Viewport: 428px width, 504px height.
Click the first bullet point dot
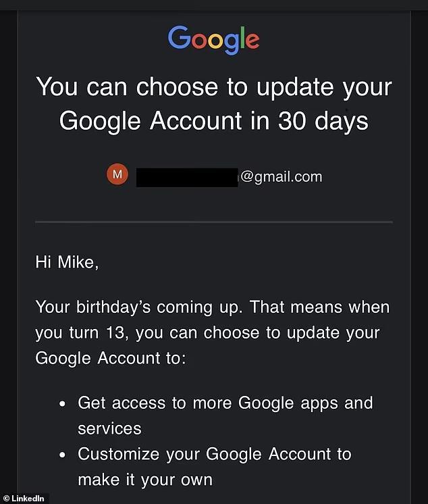[63, 404]
